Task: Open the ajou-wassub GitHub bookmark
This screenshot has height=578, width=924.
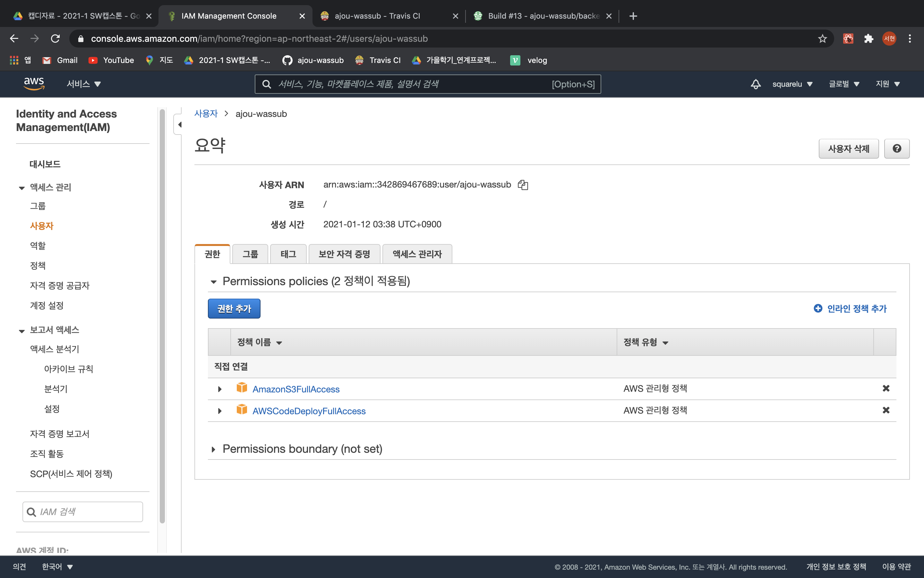Action: tap(313, 60)
